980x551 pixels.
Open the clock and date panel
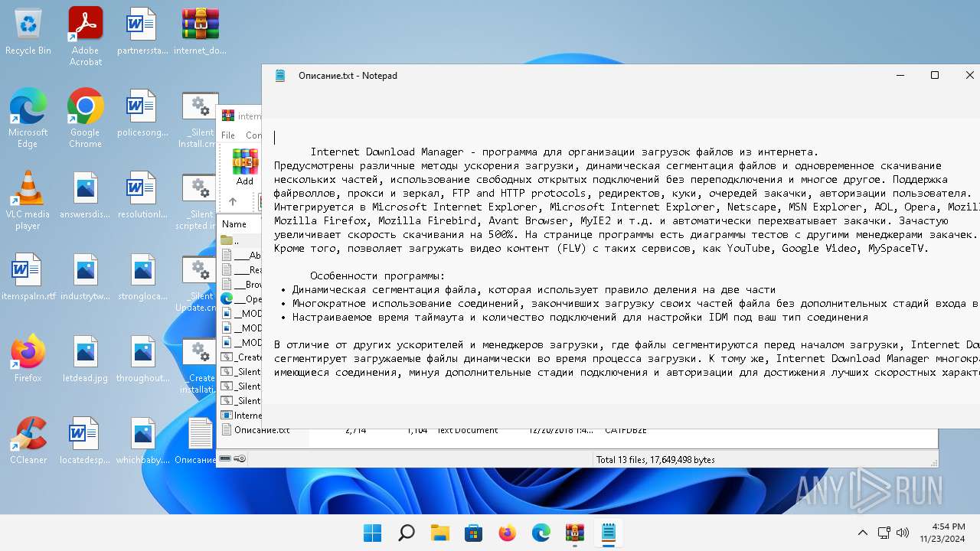(942, 533)
